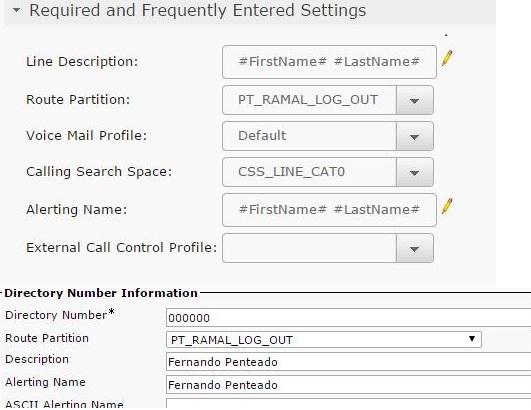Select the Default voice mail profile box
531x410 pixels.
309,136
